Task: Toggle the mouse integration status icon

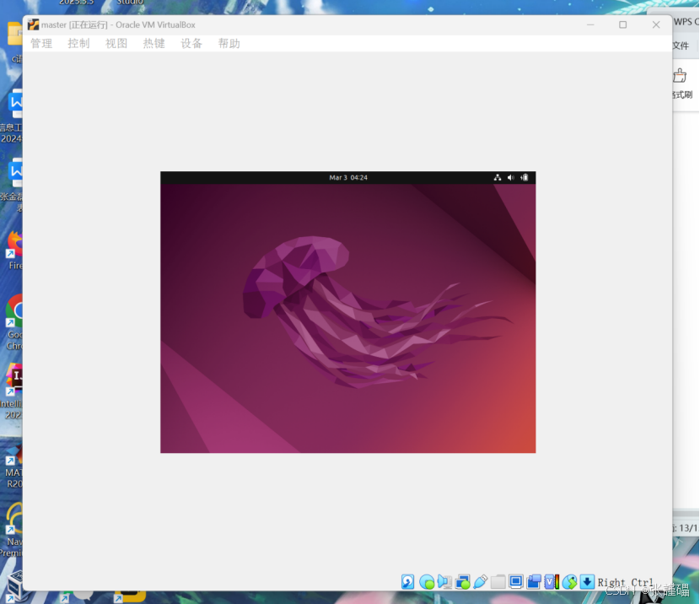Action: point(569,582)
